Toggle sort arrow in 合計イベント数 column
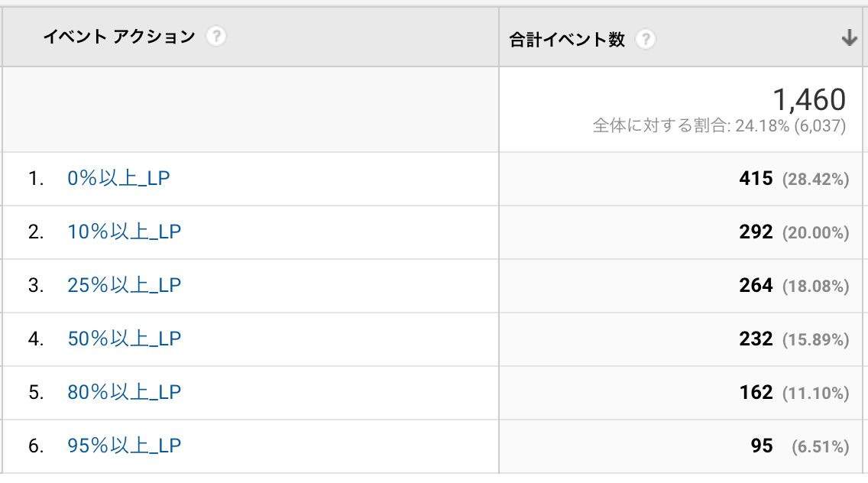The height and width of the screenshot is (483, 868). (x=849, y=38)
